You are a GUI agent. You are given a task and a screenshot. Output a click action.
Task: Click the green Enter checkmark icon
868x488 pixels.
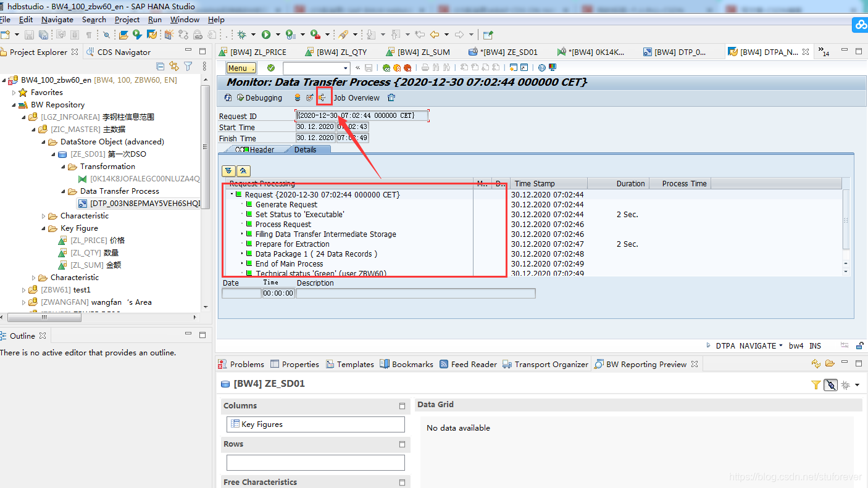point(270,68)
